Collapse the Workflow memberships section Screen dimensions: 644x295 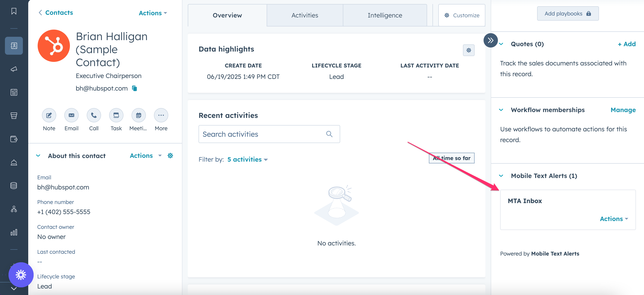pyautogui.click(x=501, y=110)
